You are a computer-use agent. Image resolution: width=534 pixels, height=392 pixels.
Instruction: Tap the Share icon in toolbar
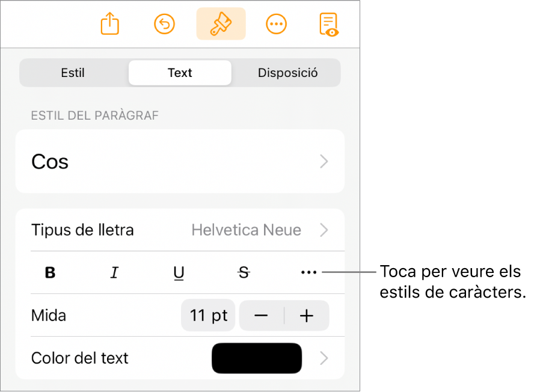coord(109,23)
